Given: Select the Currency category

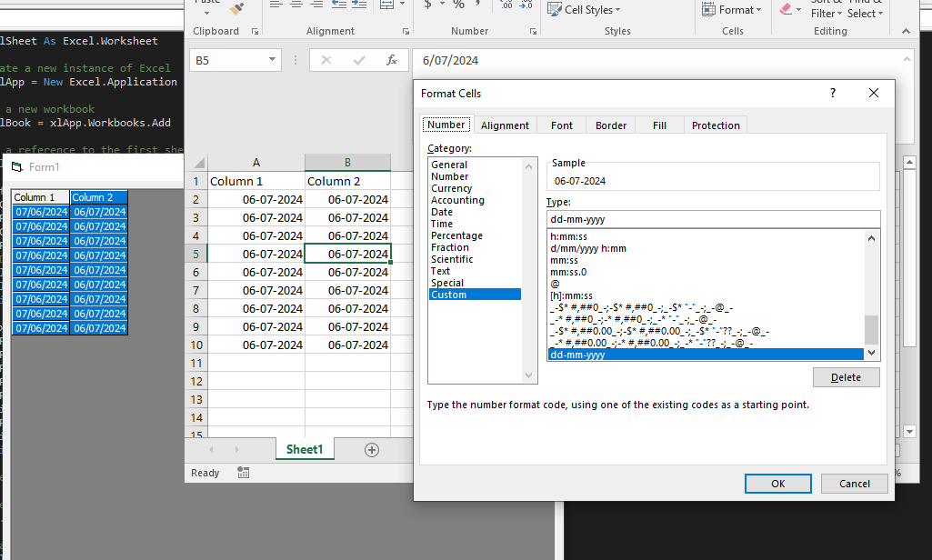Looking at the screenshot, I should coord(452,188).
